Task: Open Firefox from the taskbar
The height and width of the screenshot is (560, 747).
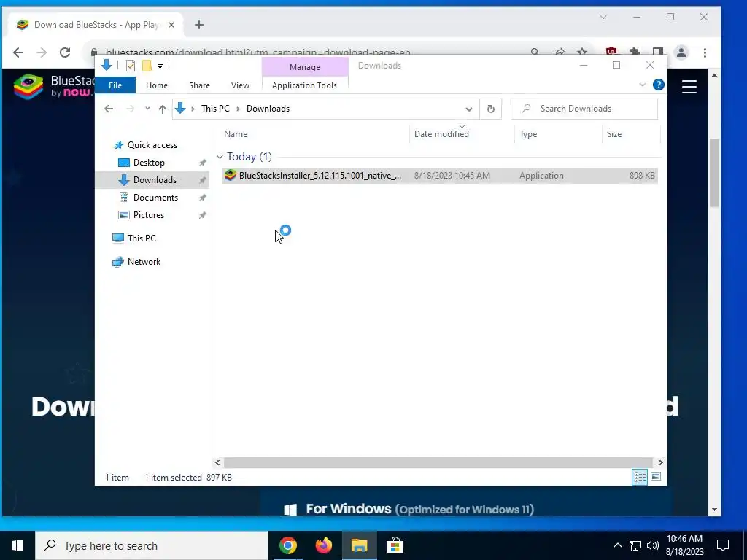Action: [323, 545]
